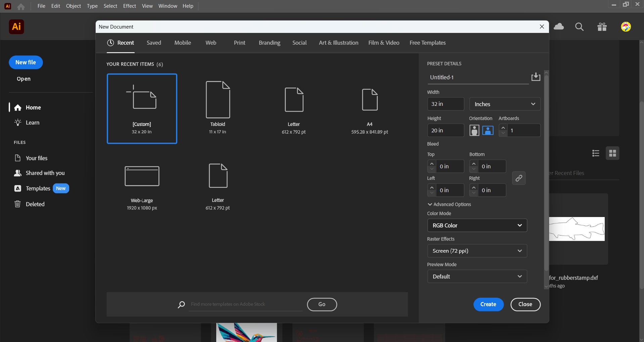Screen dimensions: 644x342
Task: Decrease artboards count with down arrow
Action: pyautogui.click(x=503, y=133)
